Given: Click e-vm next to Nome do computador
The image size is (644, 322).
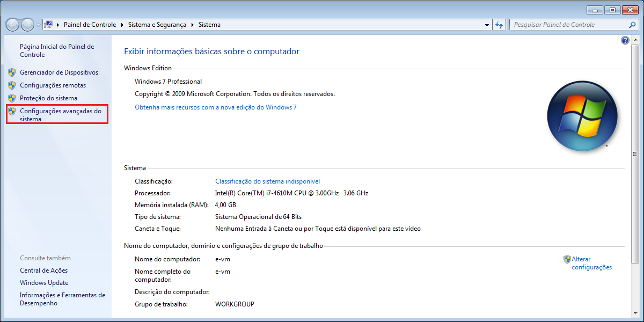Looking at the screenshot, I should click(x=223, y=259).
